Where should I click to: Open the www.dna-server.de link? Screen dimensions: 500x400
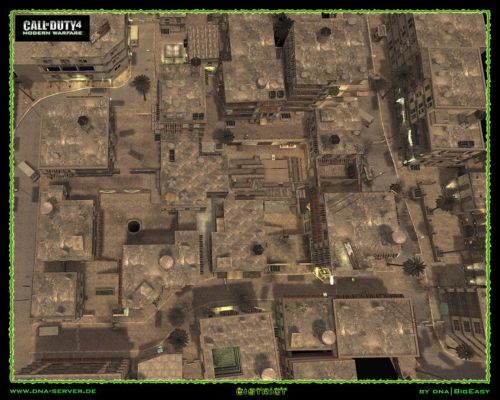pyautogui.click(x=53, y=391)
